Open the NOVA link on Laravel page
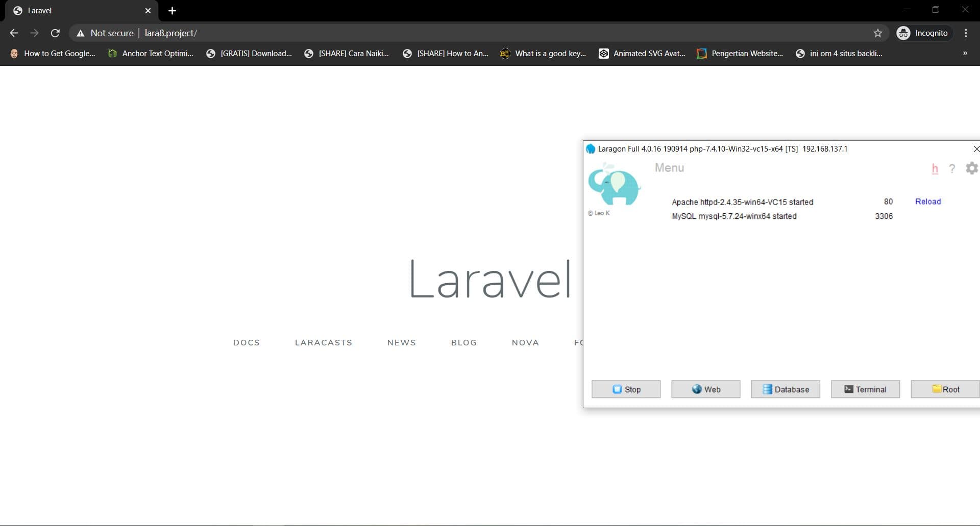 [525, 342]
